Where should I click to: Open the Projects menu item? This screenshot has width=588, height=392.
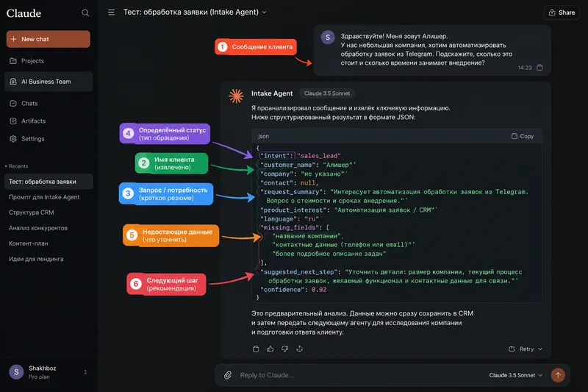point(49,61)
